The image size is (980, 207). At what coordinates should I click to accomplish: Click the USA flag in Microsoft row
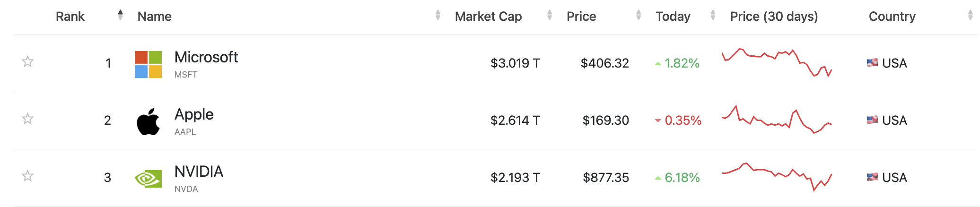(872, 63)
